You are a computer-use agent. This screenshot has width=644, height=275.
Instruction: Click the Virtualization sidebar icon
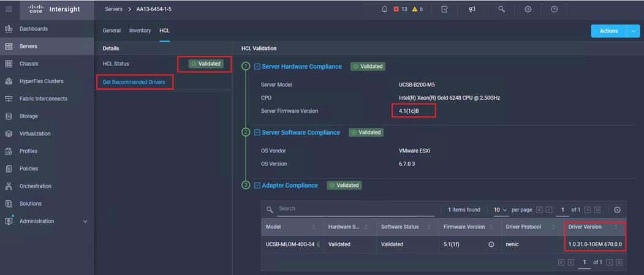coord(8,134)
